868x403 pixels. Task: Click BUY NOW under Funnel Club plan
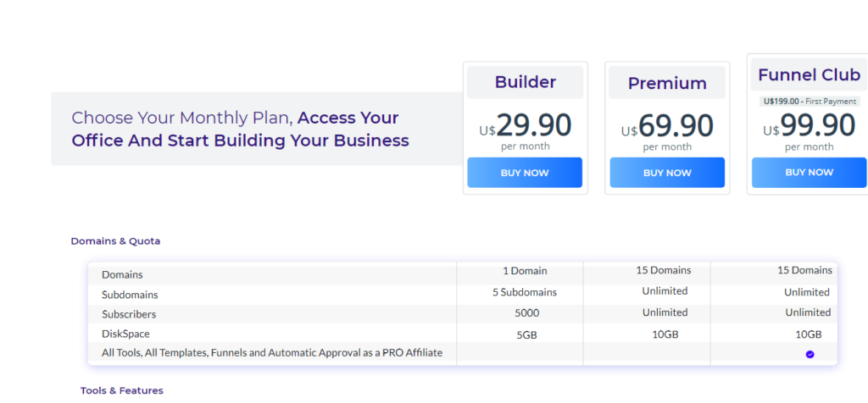pyautogui.click(x=810, y=172)
